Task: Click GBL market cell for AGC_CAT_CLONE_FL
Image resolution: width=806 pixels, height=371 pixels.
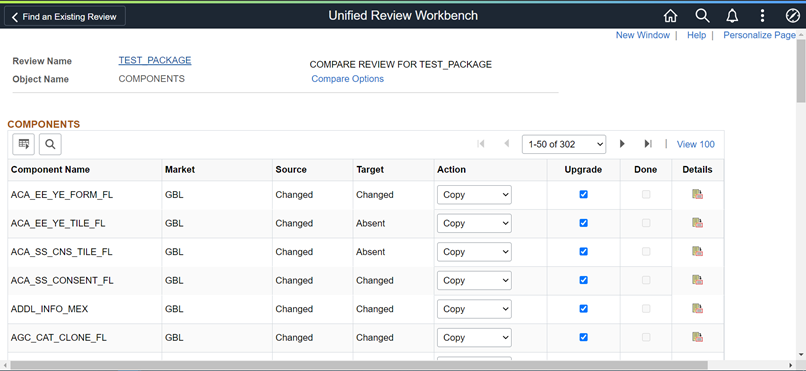Action: [217, 338]
